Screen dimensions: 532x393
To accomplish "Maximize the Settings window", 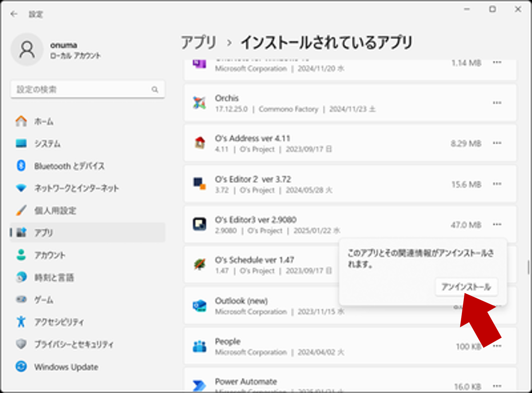I will coord(492,9).
